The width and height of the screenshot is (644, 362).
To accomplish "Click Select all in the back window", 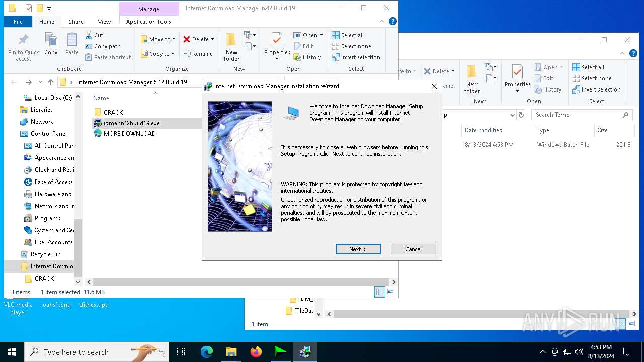I will (x=588, y=67).
